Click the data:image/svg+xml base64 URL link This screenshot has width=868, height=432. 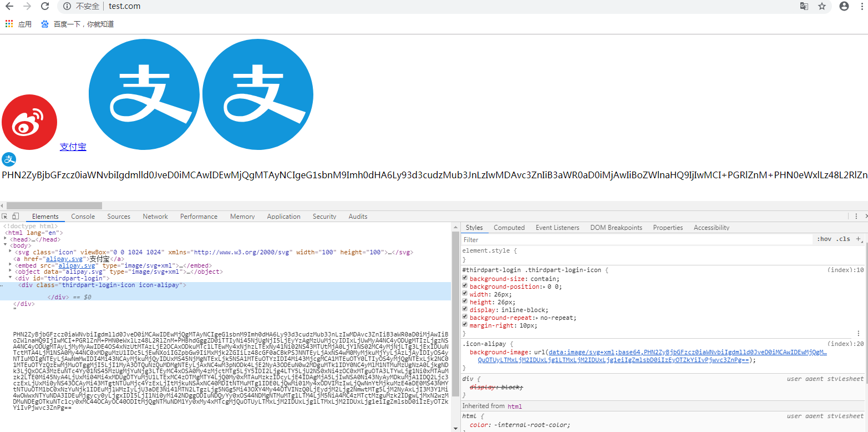688,352
